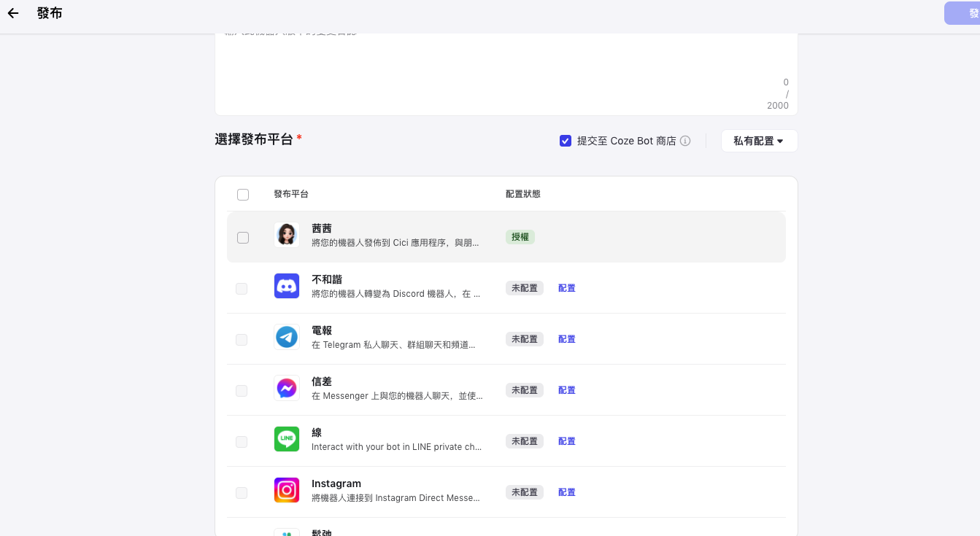Check the 電報 Telegram row checkbox

[242, 340]
